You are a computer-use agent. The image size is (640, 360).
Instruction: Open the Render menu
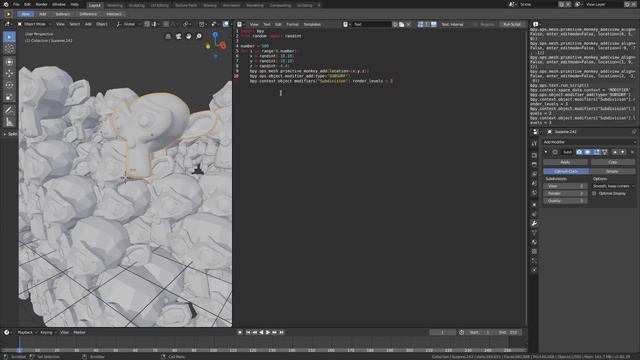coord(41,4)
